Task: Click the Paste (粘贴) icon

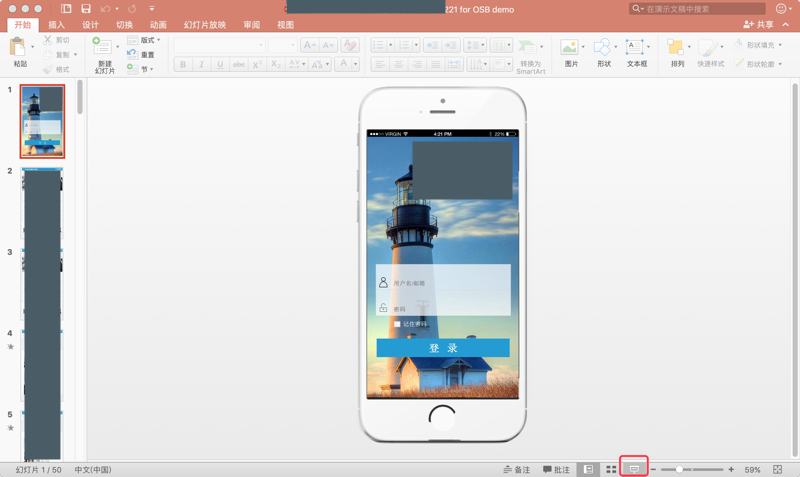Action: pyautogui.click(x=18, y=48)
